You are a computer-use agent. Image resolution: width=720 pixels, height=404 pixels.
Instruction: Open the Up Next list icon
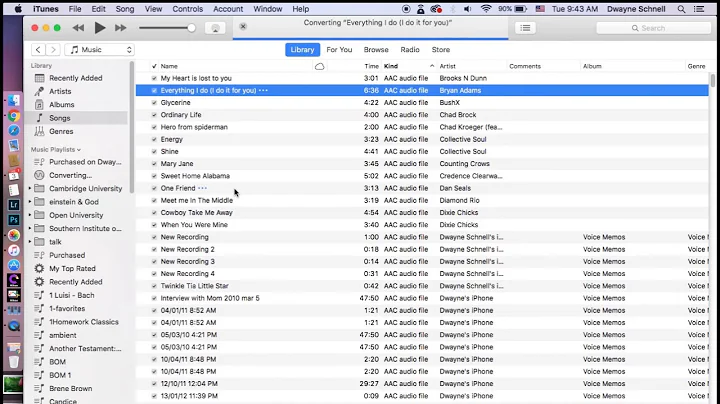[525, 28]
